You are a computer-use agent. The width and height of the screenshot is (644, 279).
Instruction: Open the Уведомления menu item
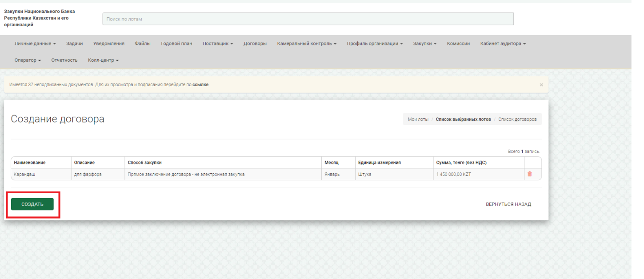pos(109,44)
